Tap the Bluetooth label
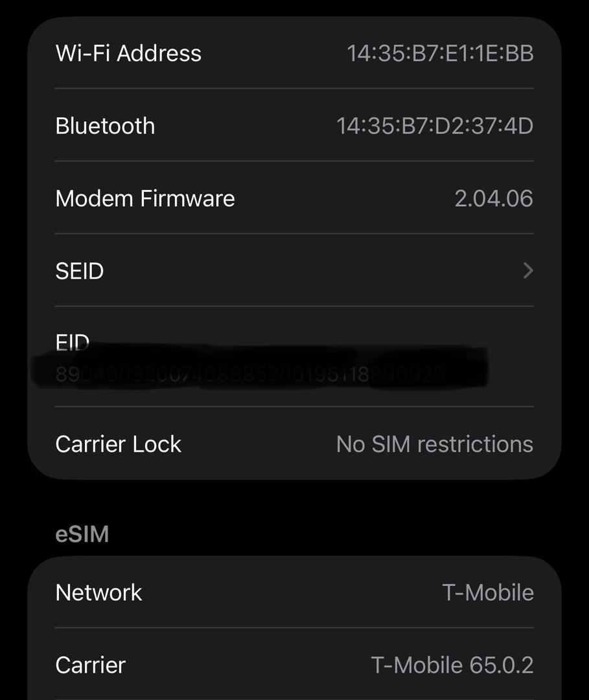This screenshot has height=700, width=589. tap(105, 126)
